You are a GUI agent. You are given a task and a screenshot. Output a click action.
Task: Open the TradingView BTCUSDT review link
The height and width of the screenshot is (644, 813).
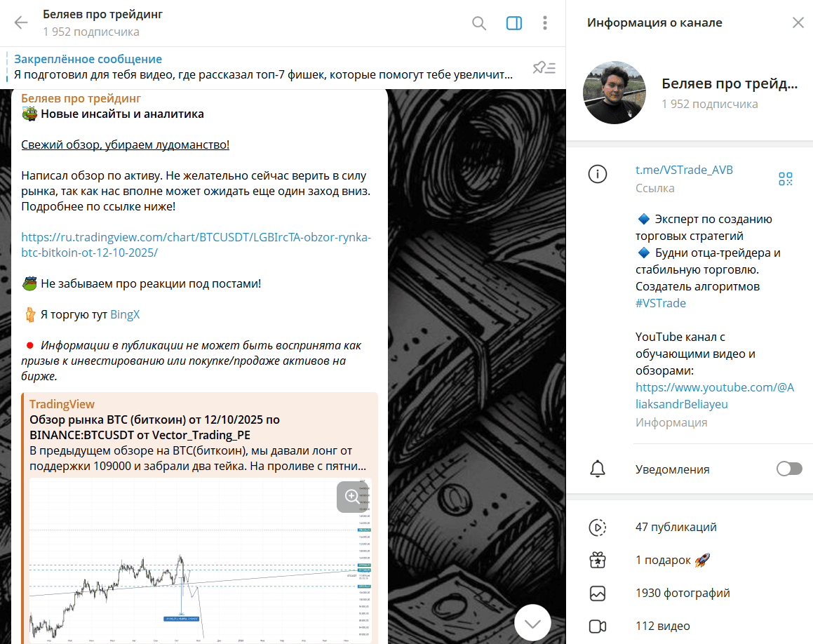[x=196, y=245]
